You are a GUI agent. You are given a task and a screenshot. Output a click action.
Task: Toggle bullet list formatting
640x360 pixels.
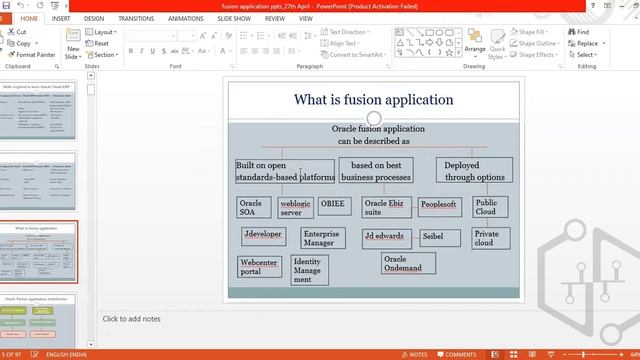click(x=243, y=36)
